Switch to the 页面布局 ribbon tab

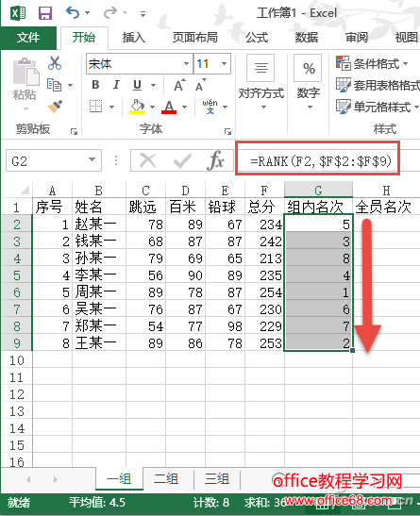coord(195,37)
